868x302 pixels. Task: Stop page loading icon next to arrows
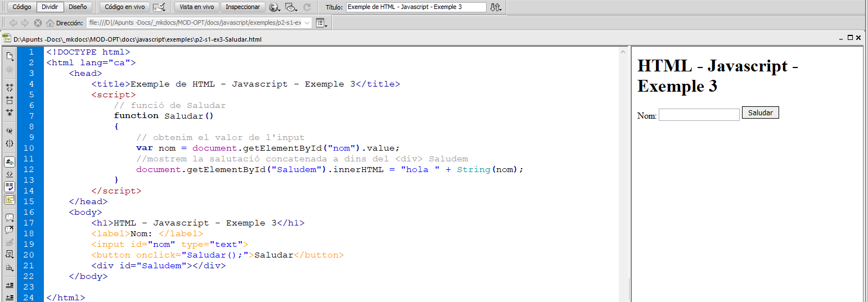(38, 23)
